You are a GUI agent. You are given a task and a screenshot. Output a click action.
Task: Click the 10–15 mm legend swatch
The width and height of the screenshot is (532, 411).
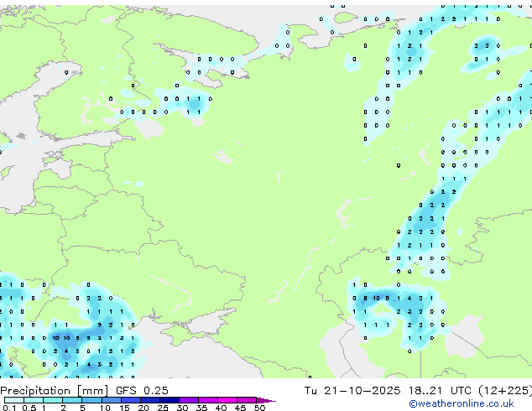[x=111, y=400]
